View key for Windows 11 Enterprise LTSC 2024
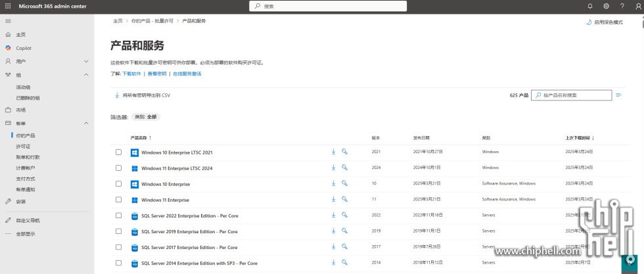The image size is (644, 274). coord(344,168)
